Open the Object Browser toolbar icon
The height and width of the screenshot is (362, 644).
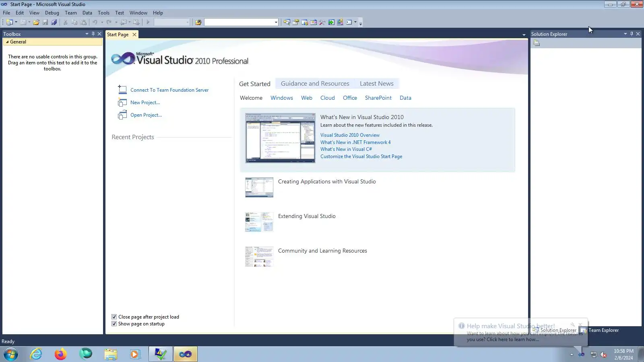pos(314,23)
